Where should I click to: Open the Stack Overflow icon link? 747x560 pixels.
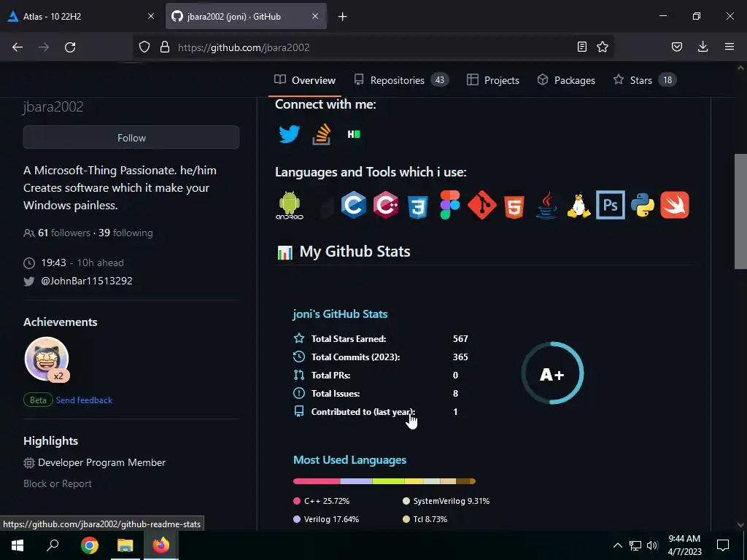322,134
